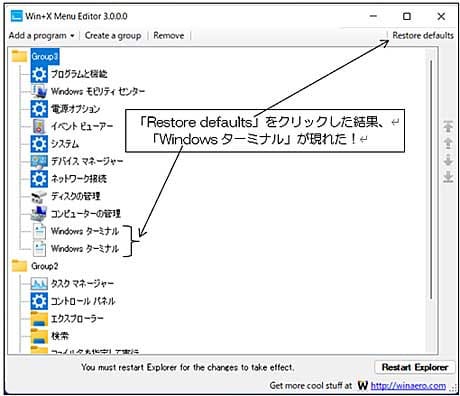Click the Windows モビリティ センター icon
The image size is (460, 396).
pyautogui.click(x=39, y=91)
